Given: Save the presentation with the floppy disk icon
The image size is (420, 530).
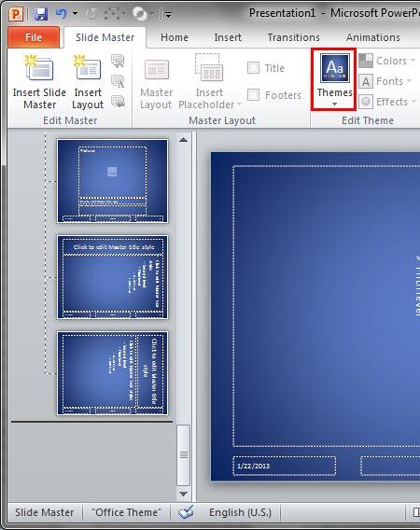Looking at the screenshot, I should coord(41,14).
